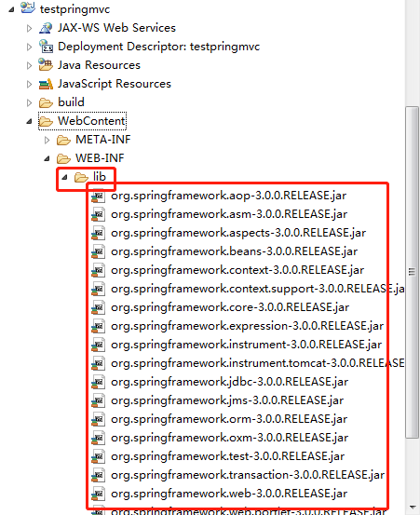Expand the META-INF folder
This screenshot has height=515, width=420.
pos(47,141)
